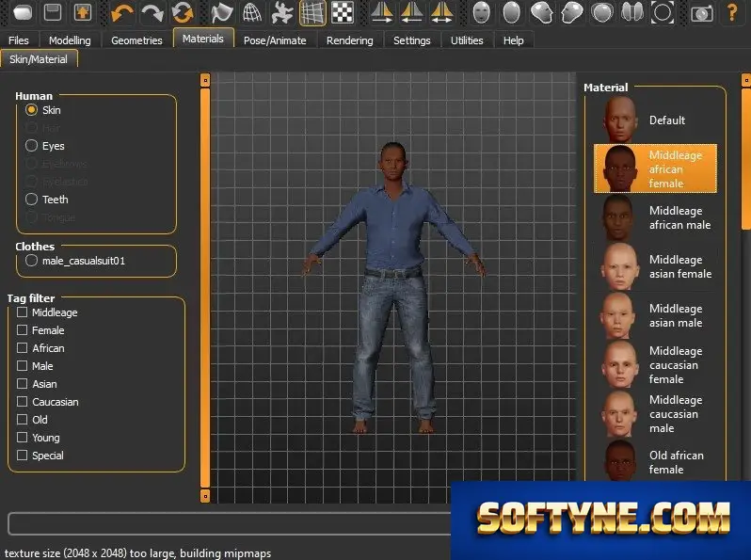The image size is (751, 560).
Task: Click the camera screenshot icon
Action: click(702, 13)
